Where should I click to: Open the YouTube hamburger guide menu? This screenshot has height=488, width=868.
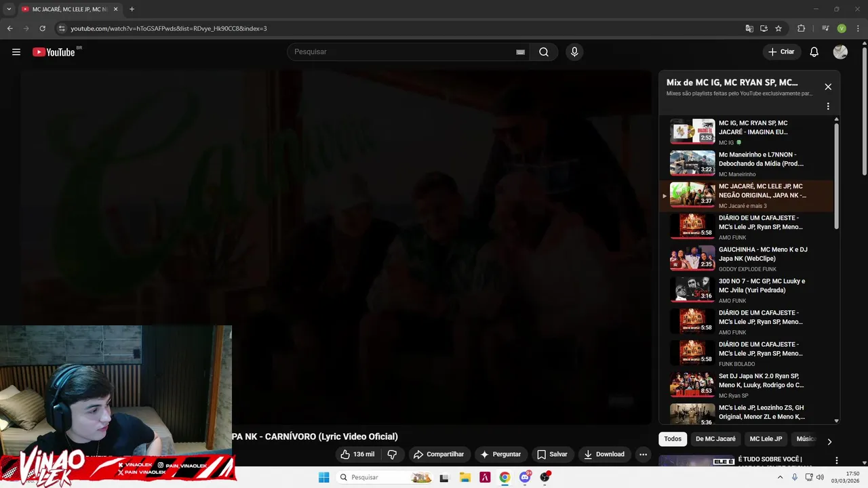pyautogui.click(x=16, y=52)
